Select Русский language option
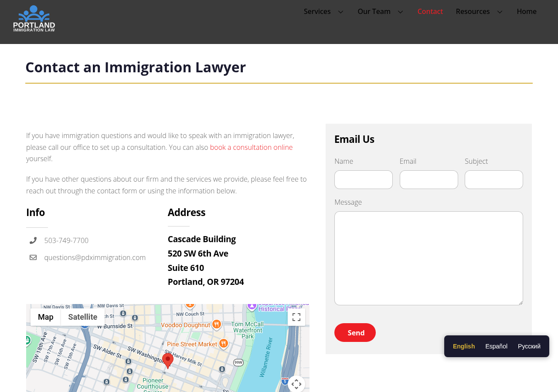The image size is (558, 392). pyautogui.click(x=530, y=345)
